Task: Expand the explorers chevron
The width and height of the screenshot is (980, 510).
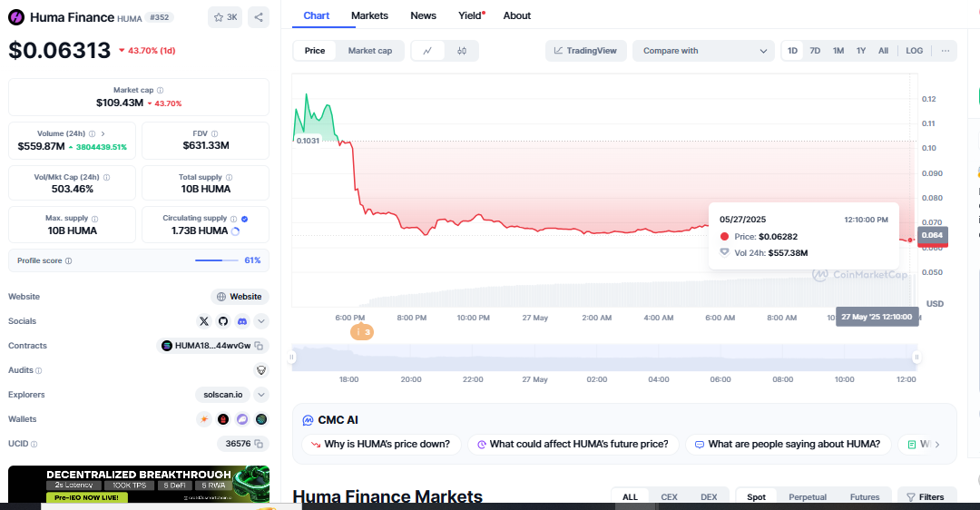Action: [x=261, y=395]
